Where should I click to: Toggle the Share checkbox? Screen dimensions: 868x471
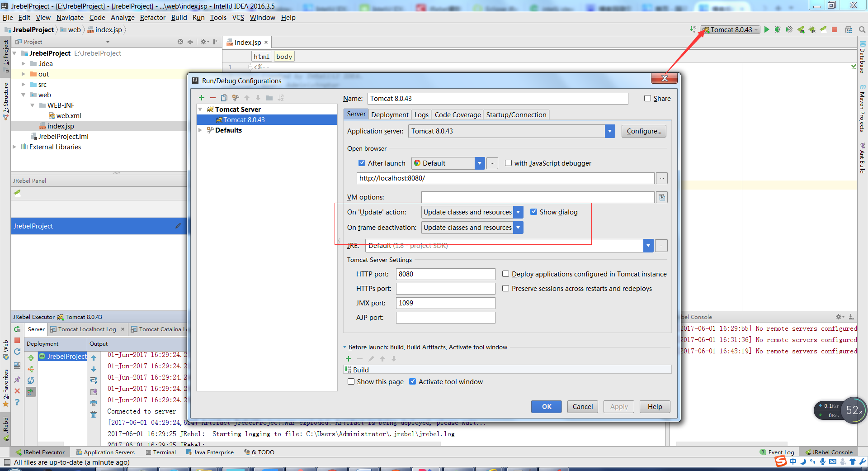coord(647,98)
